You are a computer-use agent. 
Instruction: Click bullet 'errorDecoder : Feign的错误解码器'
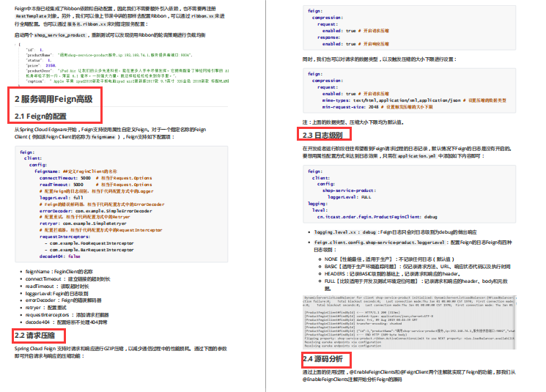point(63,300)
